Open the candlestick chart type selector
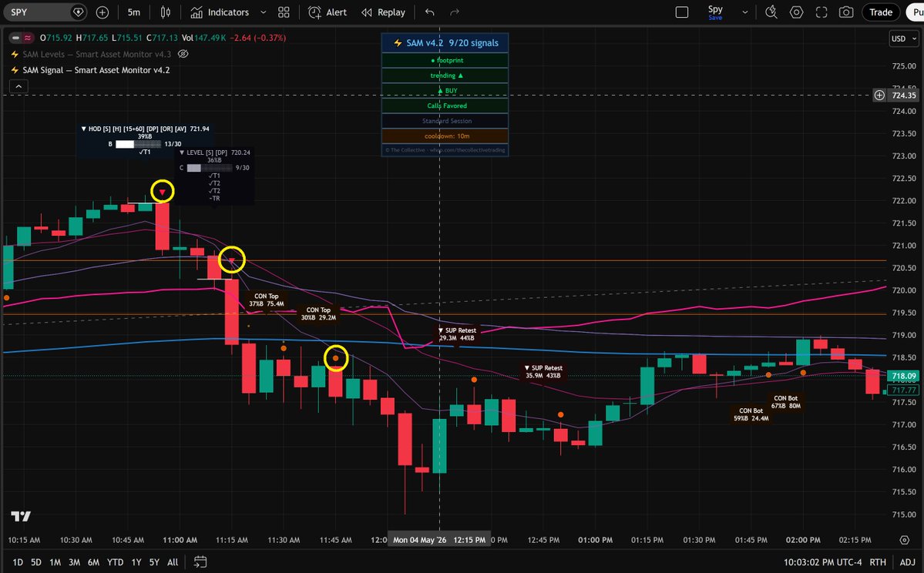The image size is (924, 573). click(166, 12)
